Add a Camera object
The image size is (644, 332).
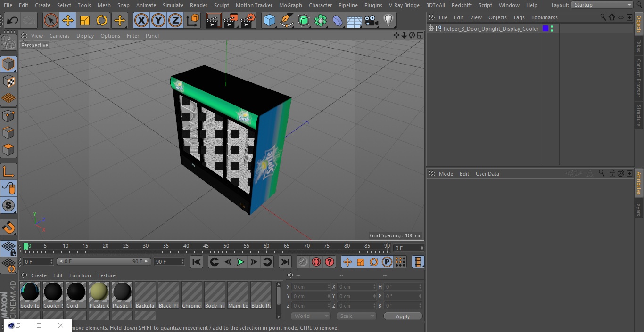click(x=372, y=20)
